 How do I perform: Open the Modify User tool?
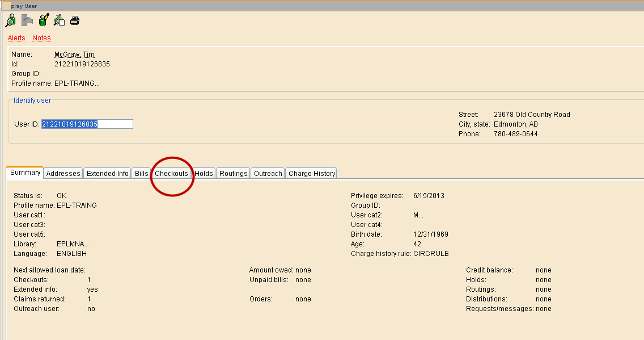pyautogui.click(x=43, y=20)
